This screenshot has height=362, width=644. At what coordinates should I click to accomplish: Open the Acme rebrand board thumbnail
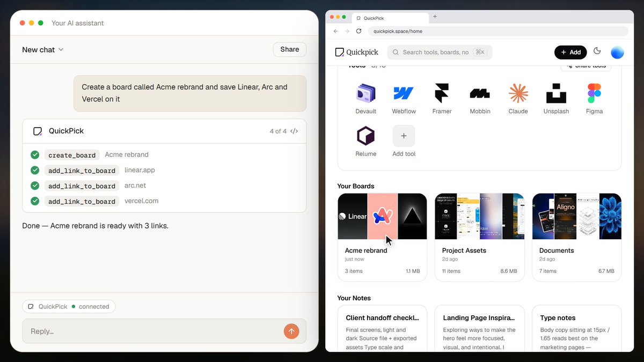coord(382,216)
